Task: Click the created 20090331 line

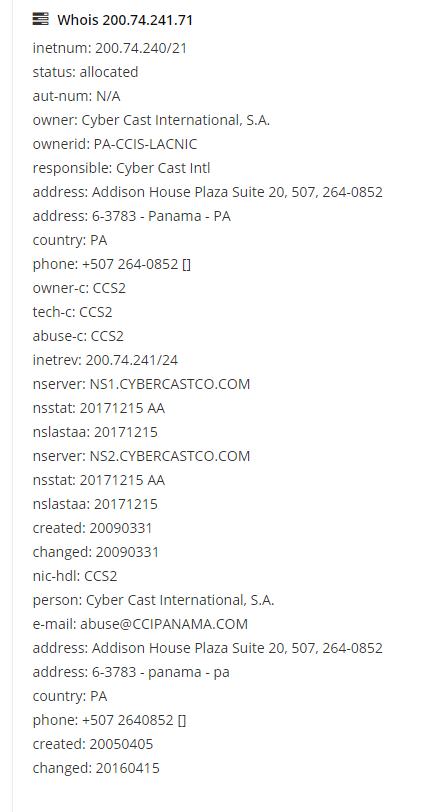Action: click(x=92, y=528)
